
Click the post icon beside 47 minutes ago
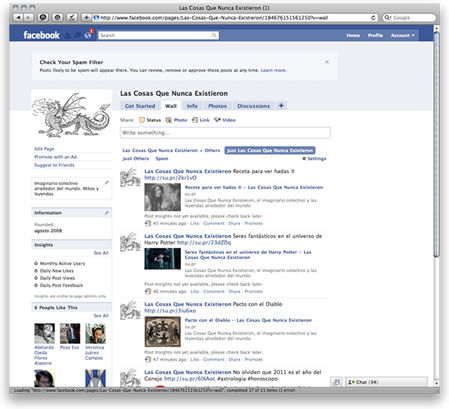pos(148,359)
